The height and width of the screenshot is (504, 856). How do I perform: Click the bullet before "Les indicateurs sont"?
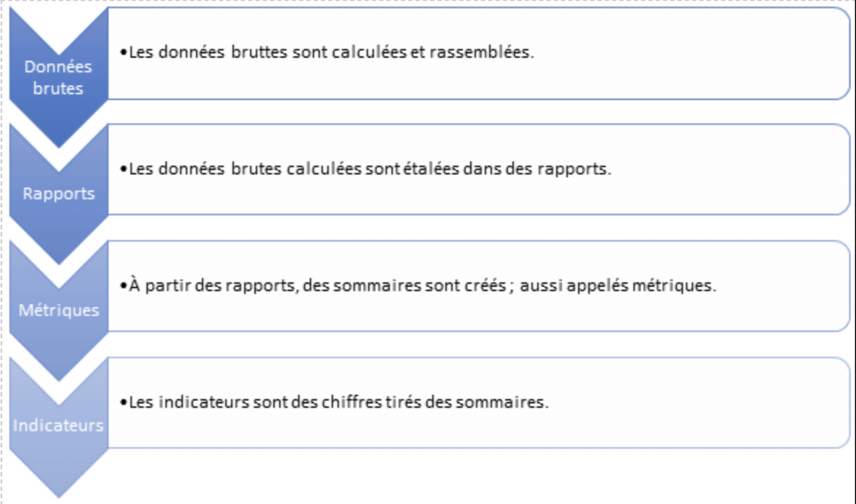click(x=124, y=403)
